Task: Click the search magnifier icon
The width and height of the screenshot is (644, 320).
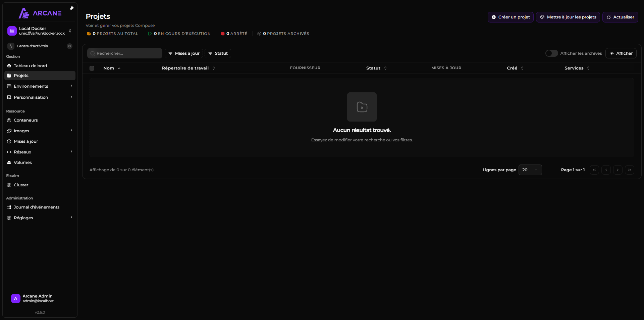Action: pos(93,53)
